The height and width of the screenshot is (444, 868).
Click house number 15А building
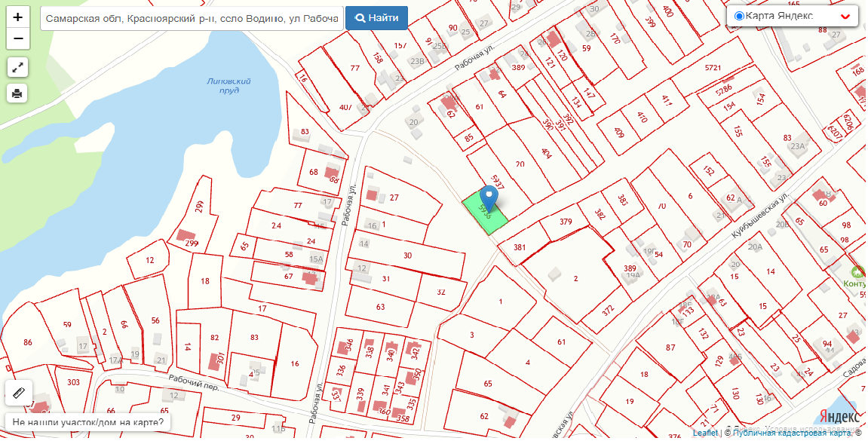coord(316,259)
